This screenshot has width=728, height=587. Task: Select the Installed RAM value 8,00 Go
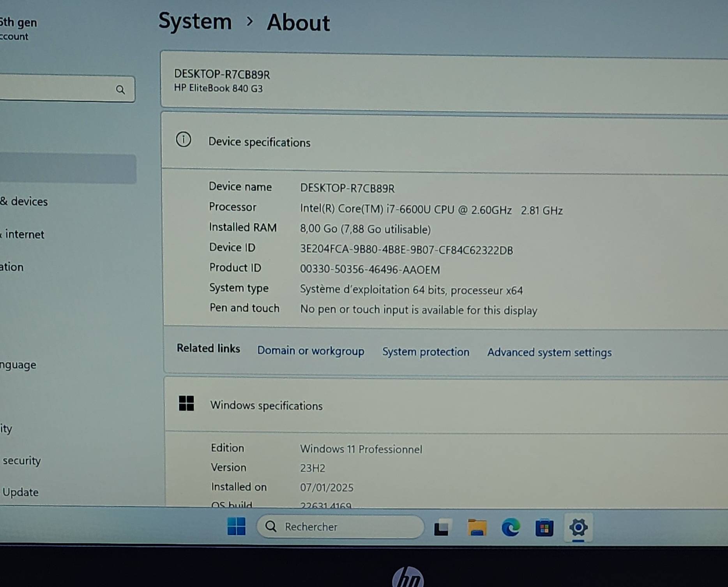365,229
